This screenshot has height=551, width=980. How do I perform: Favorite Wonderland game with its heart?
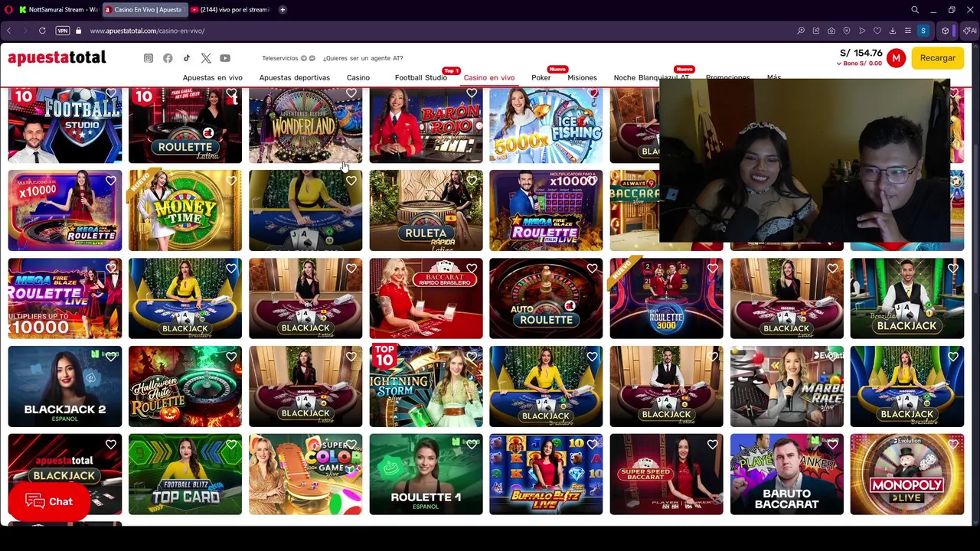[351, 93]
